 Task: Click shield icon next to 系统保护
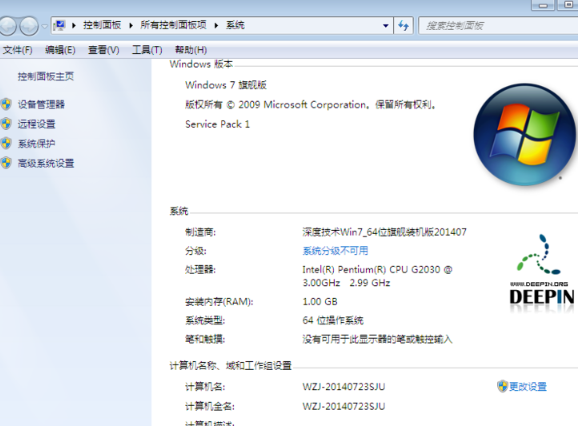(x=6, y=143)
